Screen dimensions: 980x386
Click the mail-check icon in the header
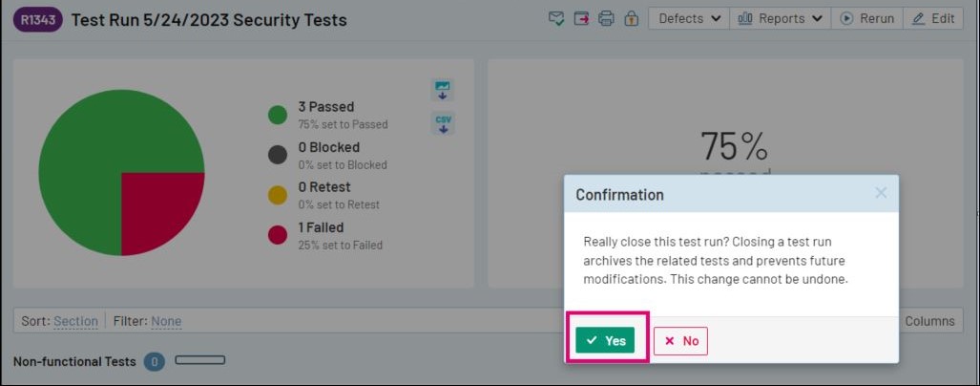tap(557, 19)
